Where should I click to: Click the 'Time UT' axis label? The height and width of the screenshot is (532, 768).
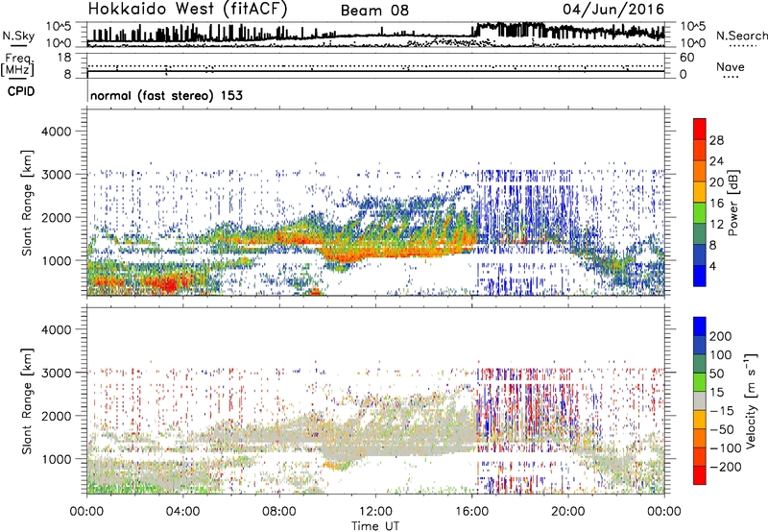(x=375, y=526)
